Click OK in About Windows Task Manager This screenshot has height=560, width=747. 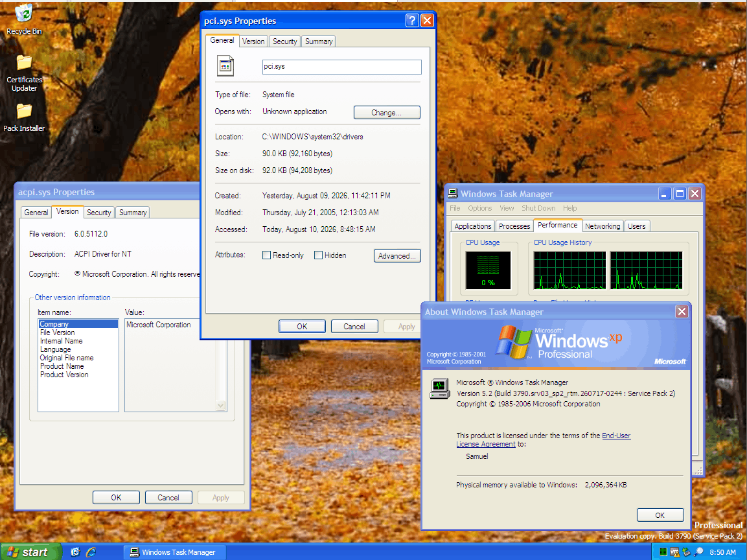[x=660, y=515]
